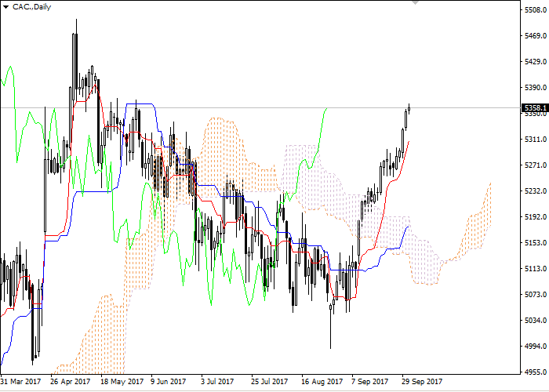Click the 5469.0 price axis label

pos(536,36)
